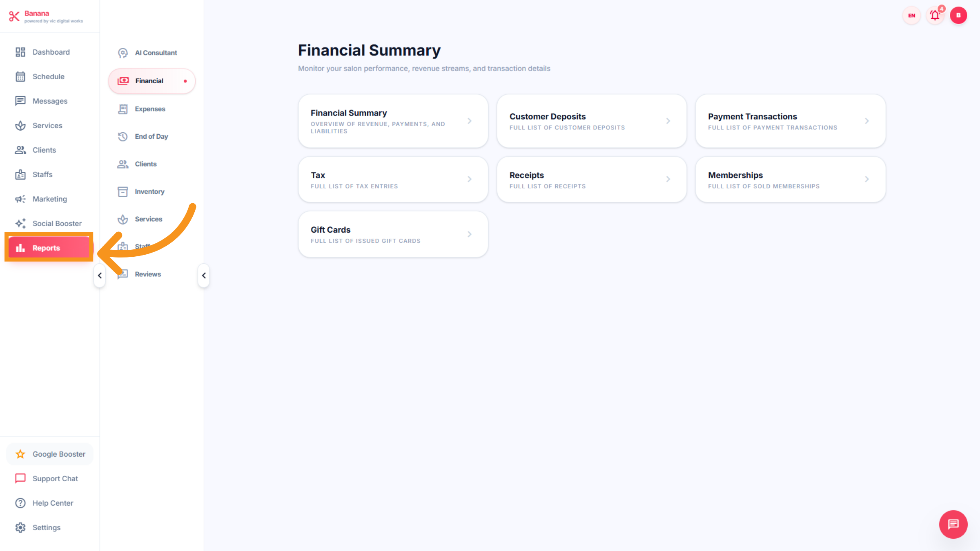Collapse the main sidebar with arrow
Screen dimensions: 980x551
click(100, 275)
